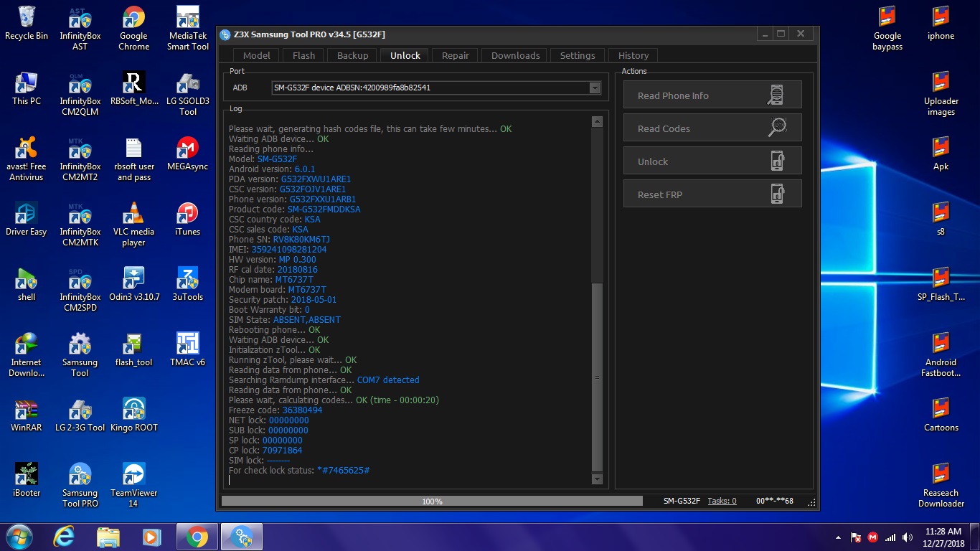Open the Settings tab
Screen dimensions: 980x551
click(578, 55)
